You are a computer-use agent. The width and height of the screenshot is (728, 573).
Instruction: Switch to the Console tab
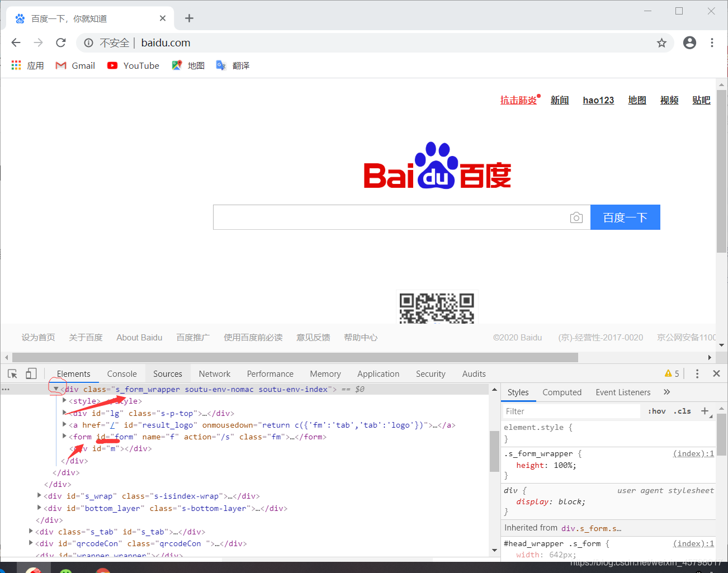(x=122, y=374)
